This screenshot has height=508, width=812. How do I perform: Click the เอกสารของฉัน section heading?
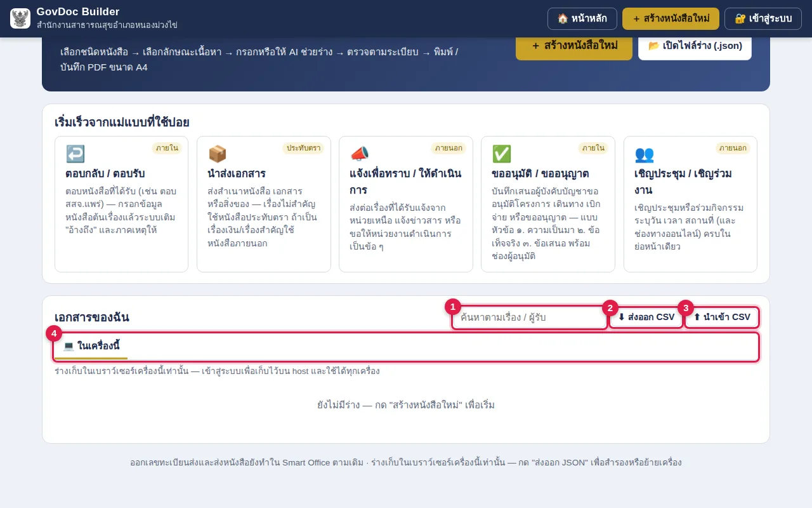pos(92,317)
